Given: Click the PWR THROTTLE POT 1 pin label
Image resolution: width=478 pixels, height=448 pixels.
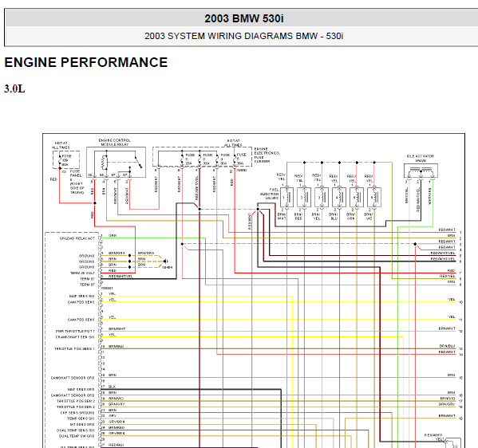Looking at the screenshot, I should click(75, 331).
